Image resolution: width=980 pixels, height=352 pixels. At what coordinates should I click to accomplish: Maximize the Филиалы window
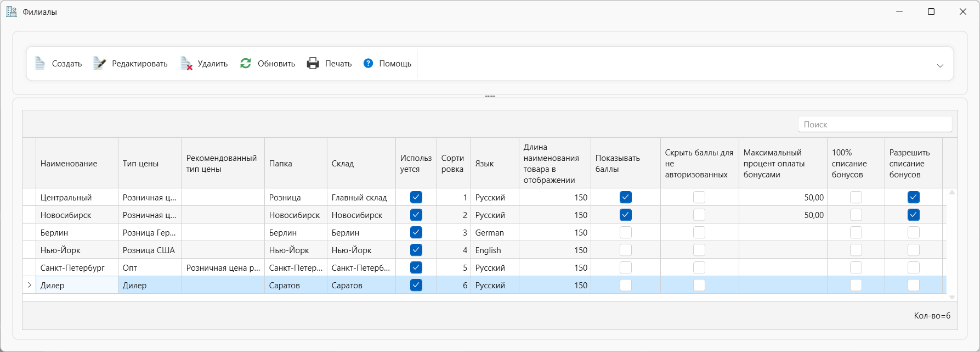pos(931,12)
